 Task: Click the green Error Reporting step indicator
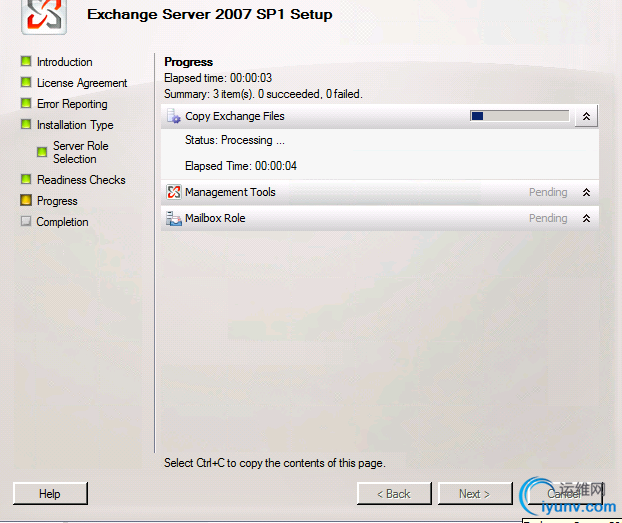(x=26, y=104)
